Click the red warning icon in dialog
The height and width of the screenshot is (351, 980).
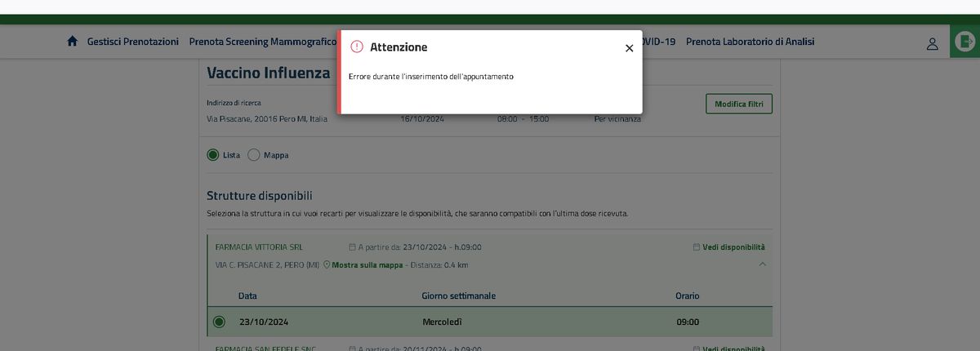pyautogui.click(x=356, y=47)
